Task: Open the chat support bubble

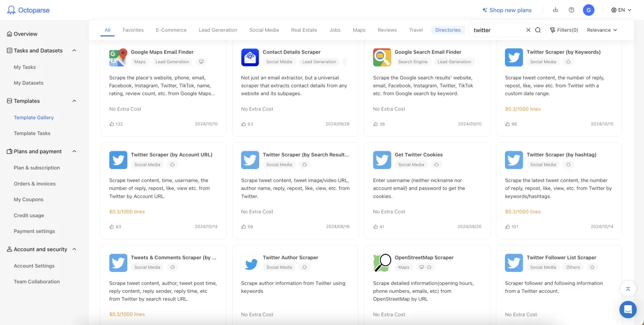Action: 627,309
